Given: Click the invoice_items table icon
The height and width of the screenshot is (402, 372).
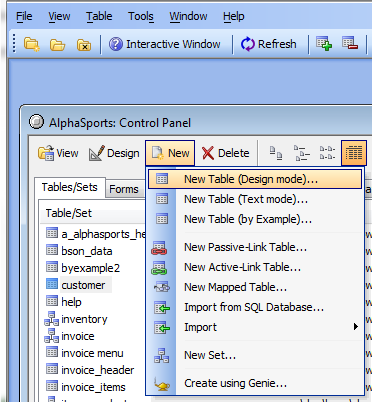Looking at the screenshot, I should point(52,386).
